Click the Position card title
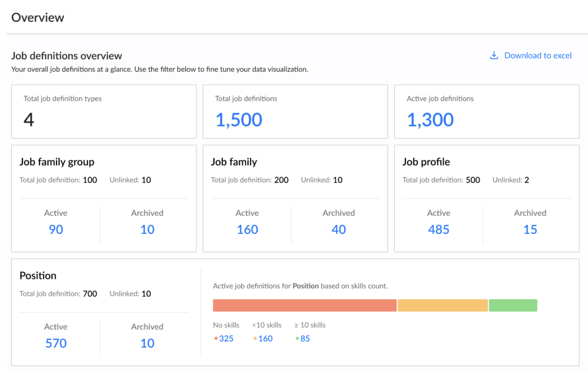Screen dimensions: 588x373 click(x=38, y=275)
